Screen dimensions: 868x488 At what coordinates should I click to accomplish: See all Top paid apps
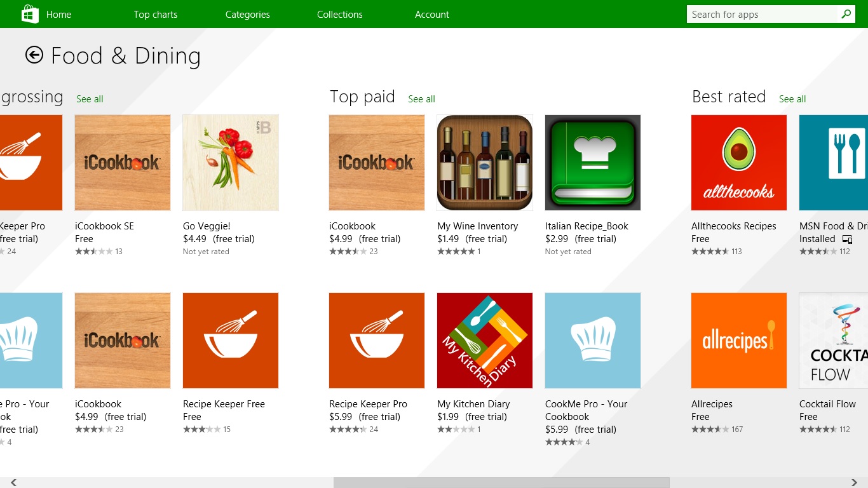point(421,99)
